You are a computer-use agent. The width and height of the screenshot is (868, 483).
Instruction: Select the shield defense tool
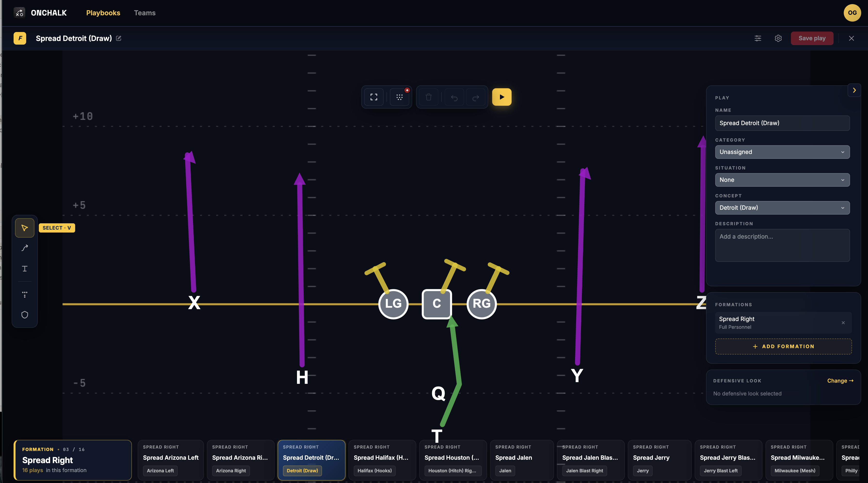click(x=24, y=314)
